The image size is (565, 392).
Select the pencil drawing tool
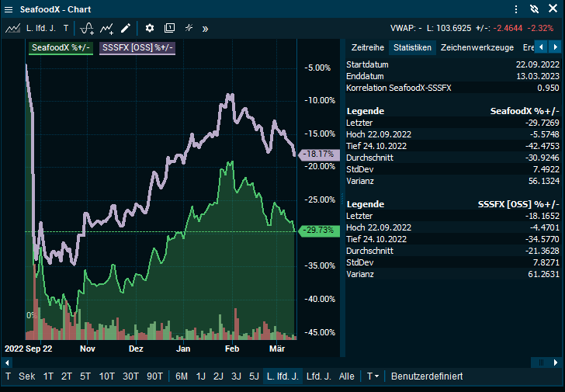[x=126, y=28]
